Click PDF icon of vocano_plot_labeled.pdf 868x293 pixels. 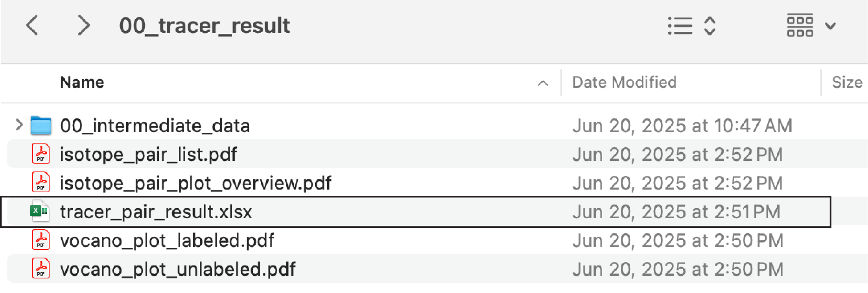tap(41, 240)
